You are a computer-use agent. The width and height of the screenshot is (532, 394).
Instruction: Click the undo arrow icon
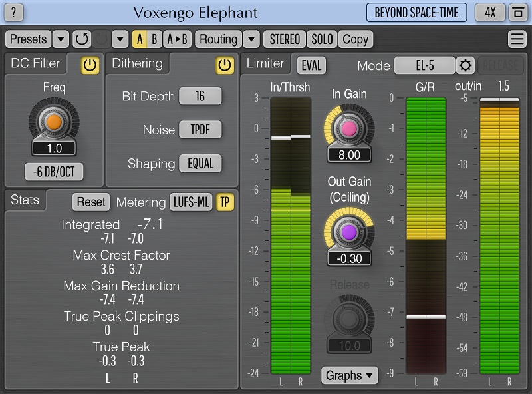coord(82,39)
